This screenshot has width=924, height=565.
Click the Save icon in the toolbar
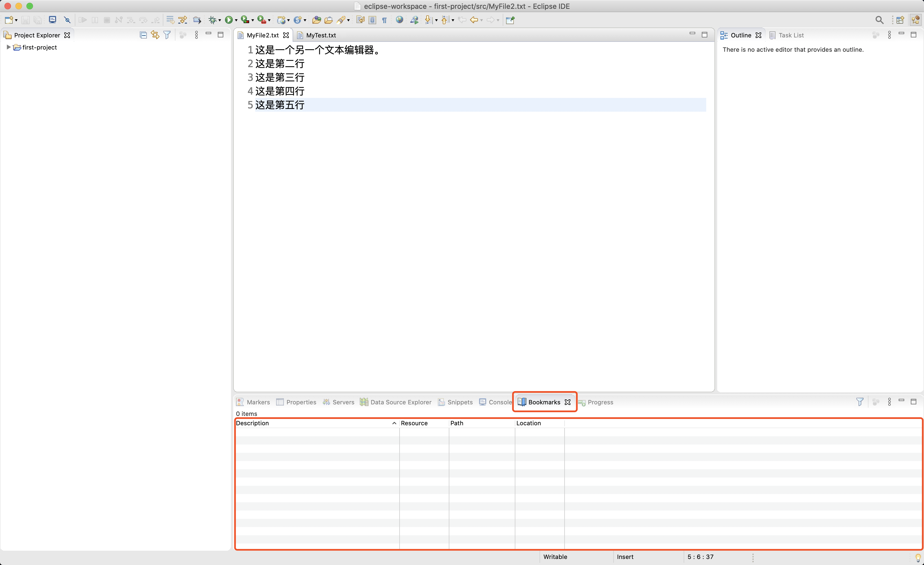pos(26,20)
